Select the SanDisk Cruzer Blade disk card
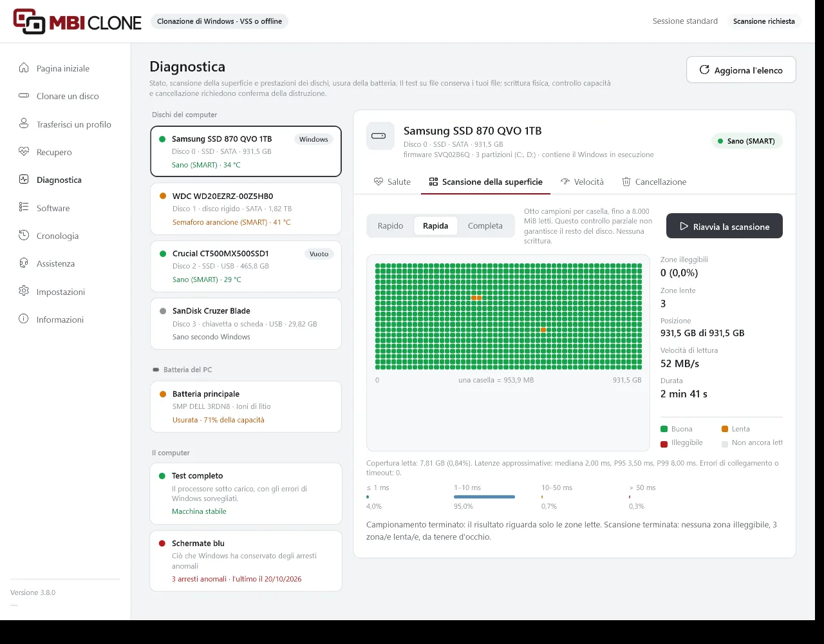The height and width of the screenshot is (644, 824). [246, 323]
